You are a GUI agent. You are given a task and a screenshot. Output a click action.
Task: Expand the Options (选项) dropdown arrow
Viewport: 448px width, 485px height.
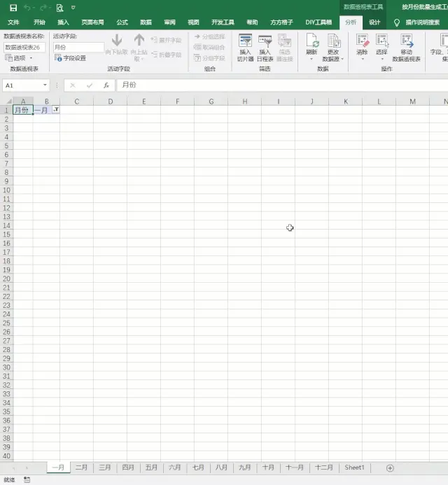coord(31,58)
